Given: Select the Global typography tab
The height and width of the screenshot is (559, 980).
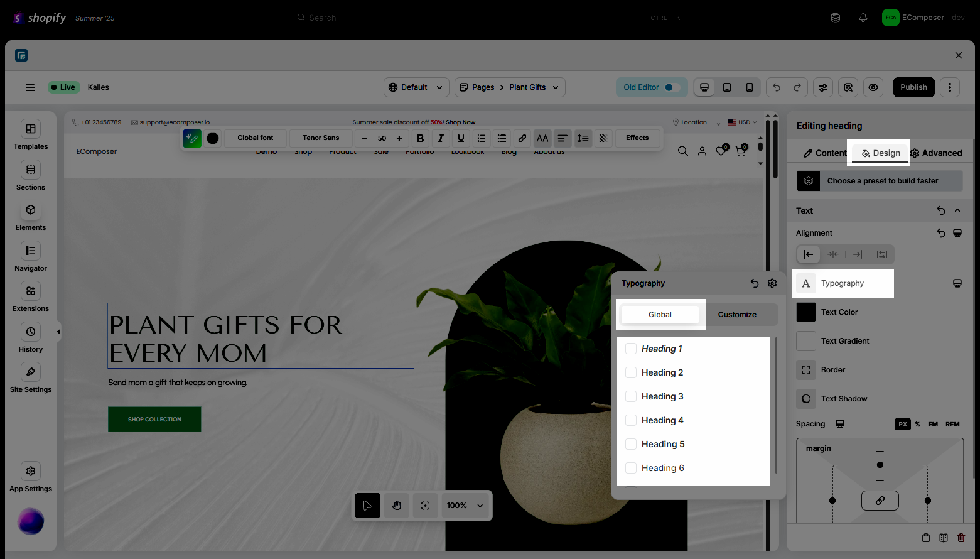Looking at the screenshot, I should click(660, 315).
